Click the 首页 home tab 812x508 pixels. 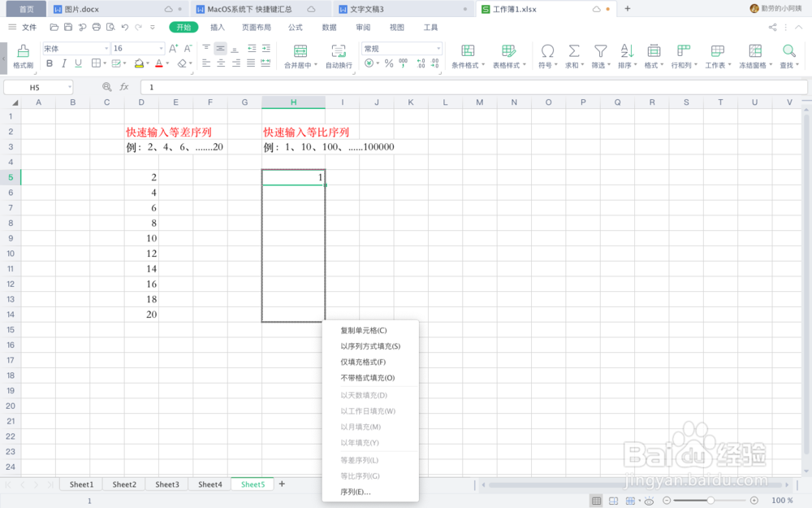(25, 9)
